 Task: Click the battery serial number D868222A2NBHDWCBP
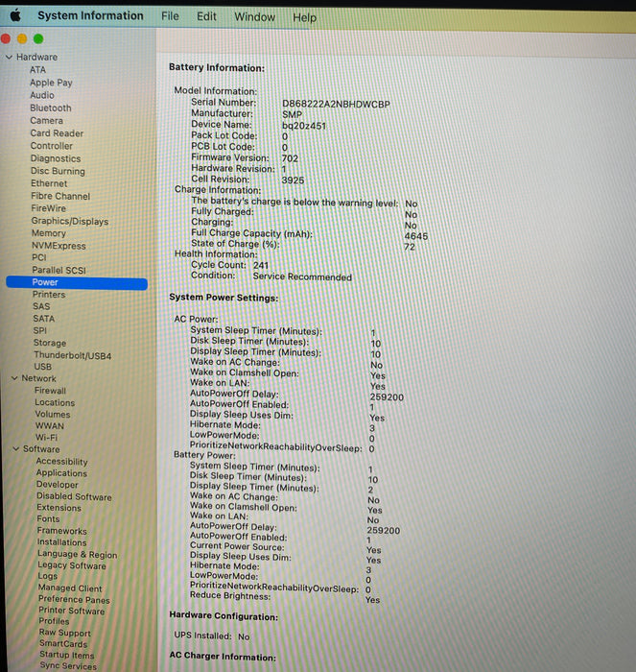tap(336, 104)
